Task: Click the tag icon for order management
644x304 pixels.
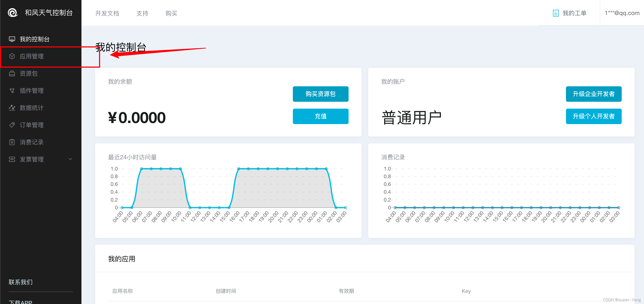Action: point(12,125)
